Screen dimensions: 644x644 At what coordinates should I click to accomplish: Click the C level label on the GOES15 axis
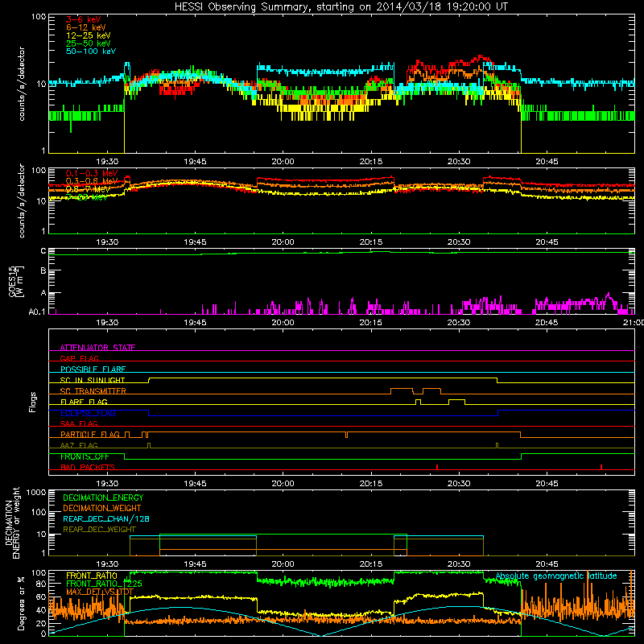[43, 251]
